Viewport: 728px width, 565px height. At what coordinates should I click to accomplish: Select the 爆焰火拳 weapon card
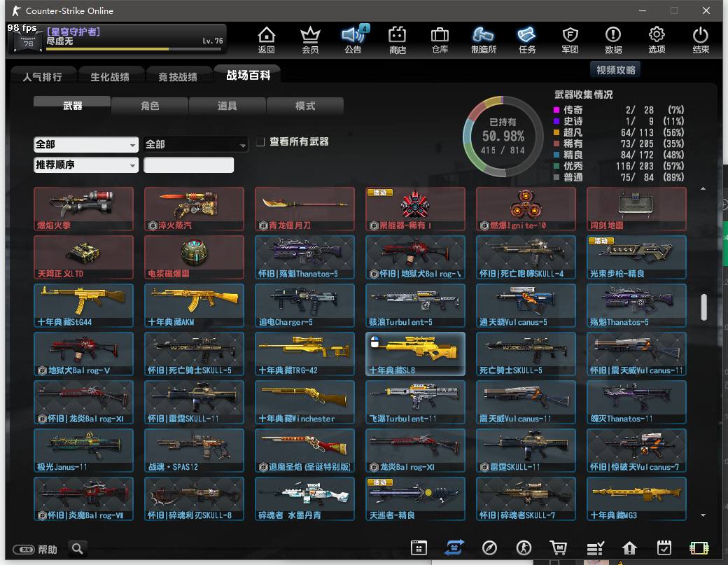pyautogui.click(x=83, y=209)
